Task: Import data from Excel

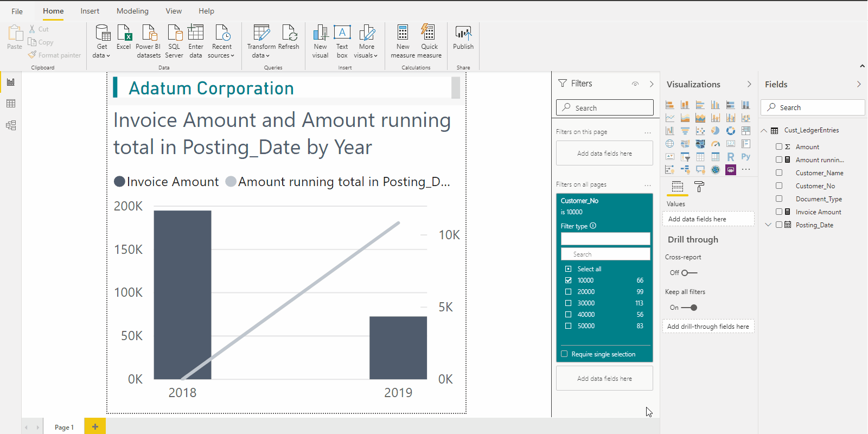Action: point(124,38)
